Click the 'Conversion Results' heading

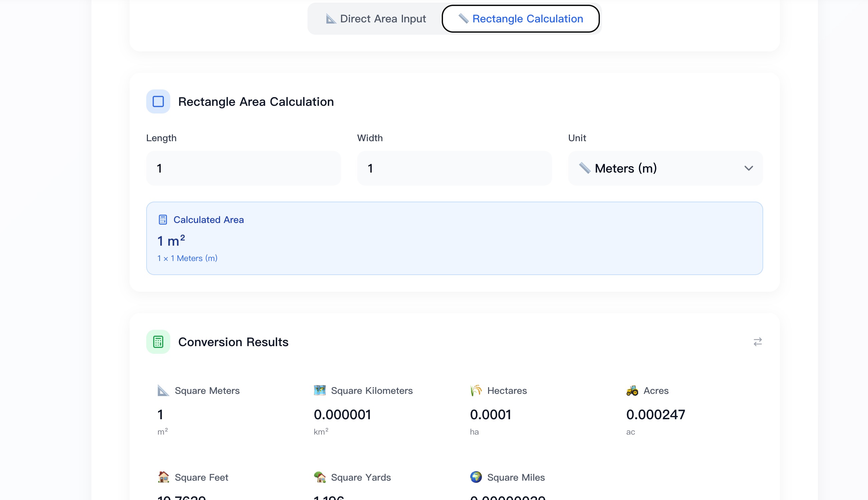pyautogui.click(x=233, y=342)
